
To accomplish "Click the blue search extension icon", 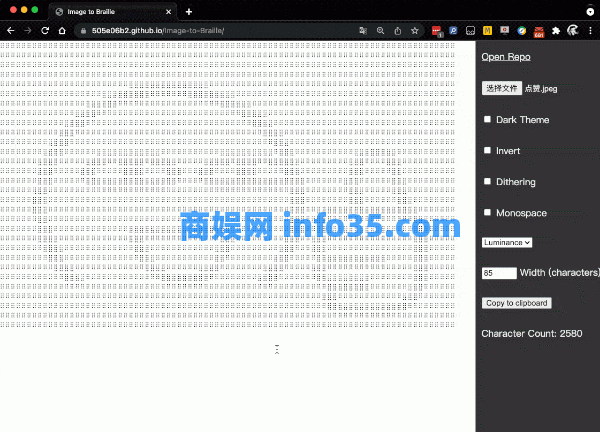I will click(453, 31).
